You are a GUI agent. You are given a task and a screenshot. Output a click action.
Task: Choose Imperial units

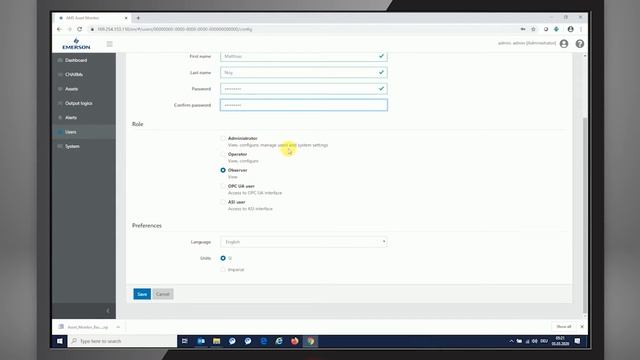pos(223,269)
